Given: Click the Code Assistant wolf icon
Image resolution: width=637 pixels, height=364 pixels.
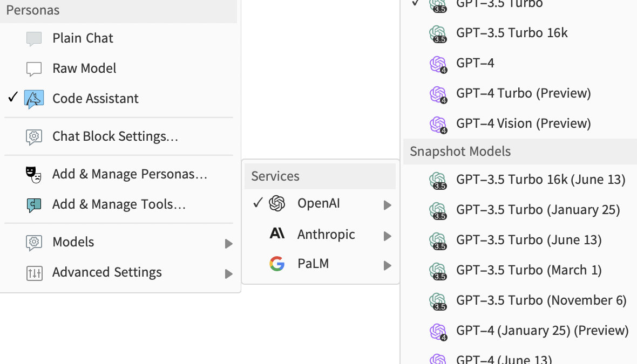Looking at the screenshot, I should (x=34, y=99).
